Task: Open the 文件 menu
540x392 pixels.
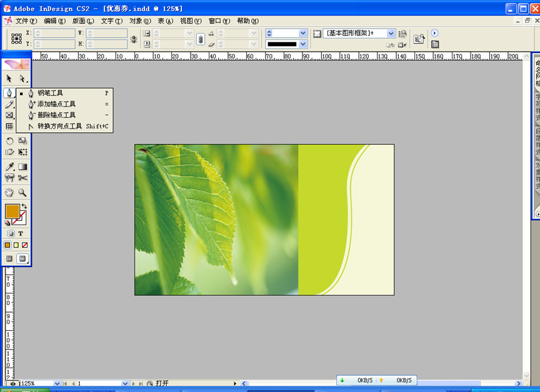Action: [x=25, y=21]
